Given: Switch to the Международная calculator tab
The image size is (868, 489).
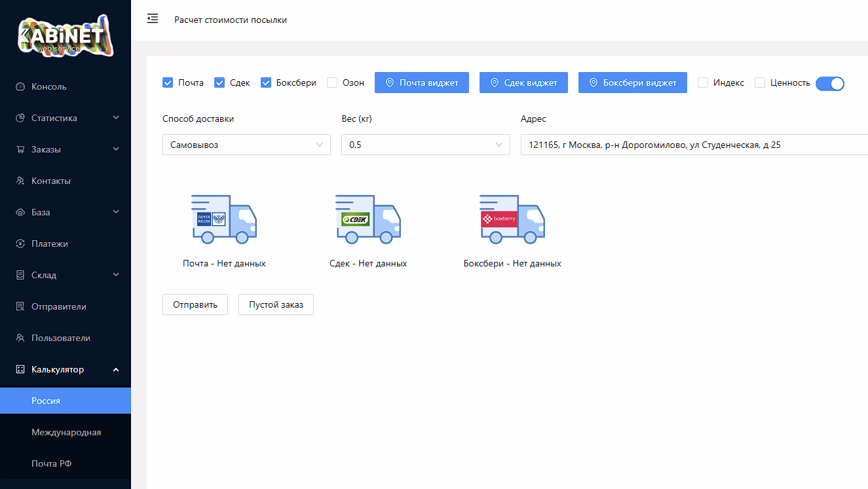Looking at the screenshot, I should (66, 432).
